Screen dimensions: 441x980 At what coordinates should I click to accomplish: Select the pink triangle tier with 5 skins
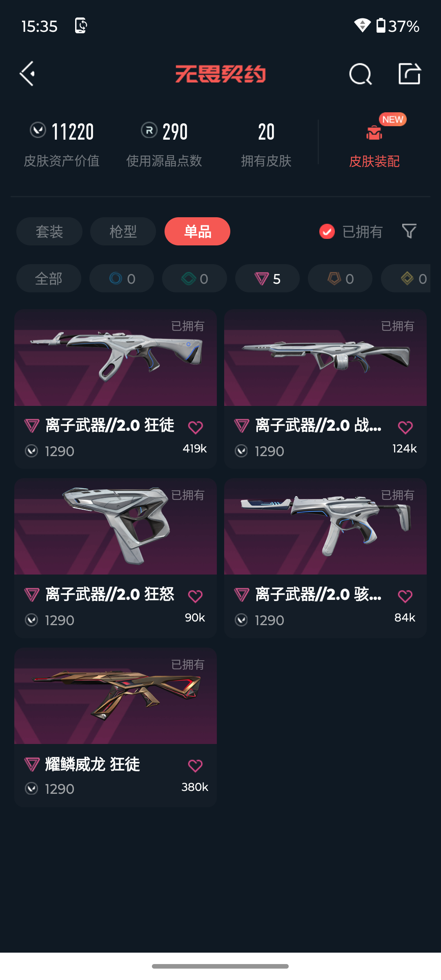267,278
